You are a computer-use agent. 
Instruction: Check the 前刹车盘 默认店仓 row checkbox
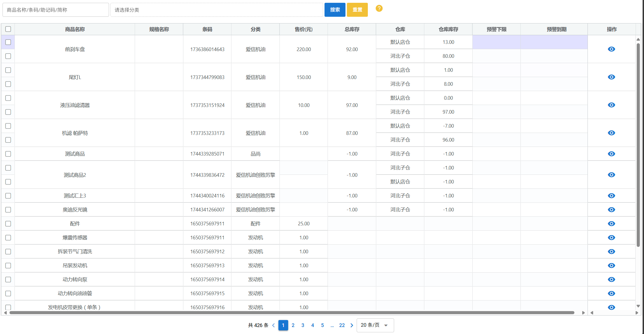8,42
